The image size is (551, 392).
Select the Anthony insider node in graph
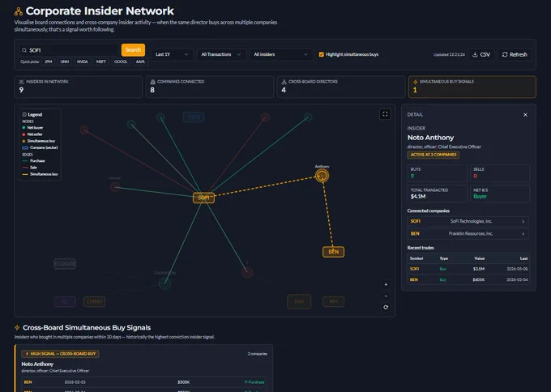pyautogui.click(x=322, y=176)
